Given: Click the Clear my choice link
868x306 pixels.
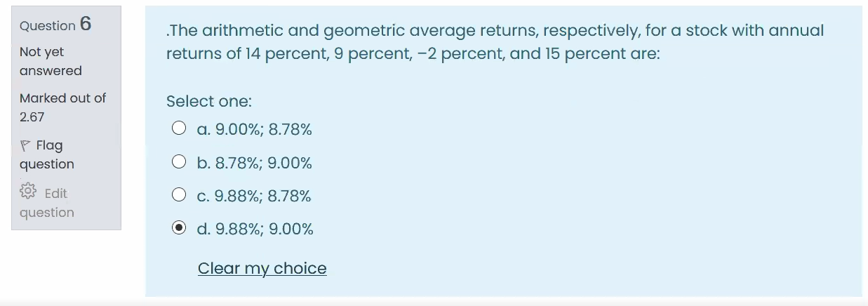Looking at the screenshot, I should [x=262, y=268].
